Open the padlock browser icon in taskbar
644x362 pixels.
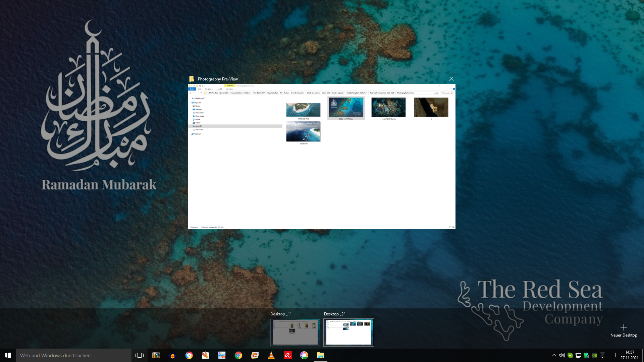pyautogui.click(x=189, y=355)
